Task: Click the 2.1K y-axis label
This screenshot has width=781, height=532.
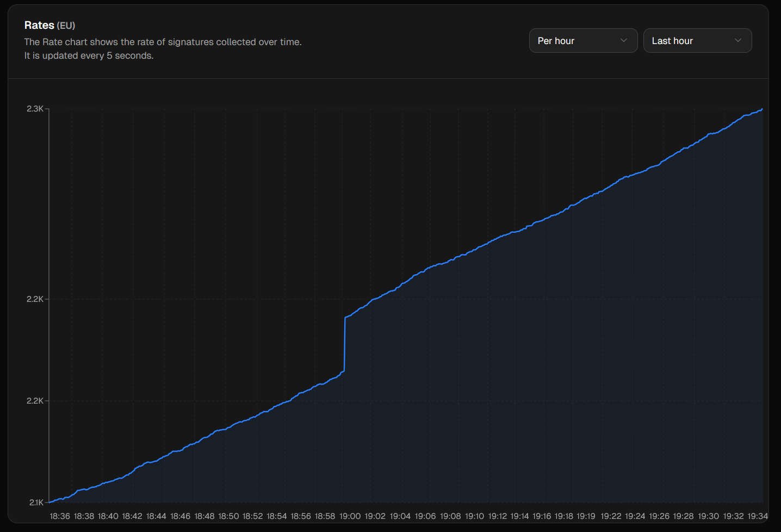Action: coord(36,502)
